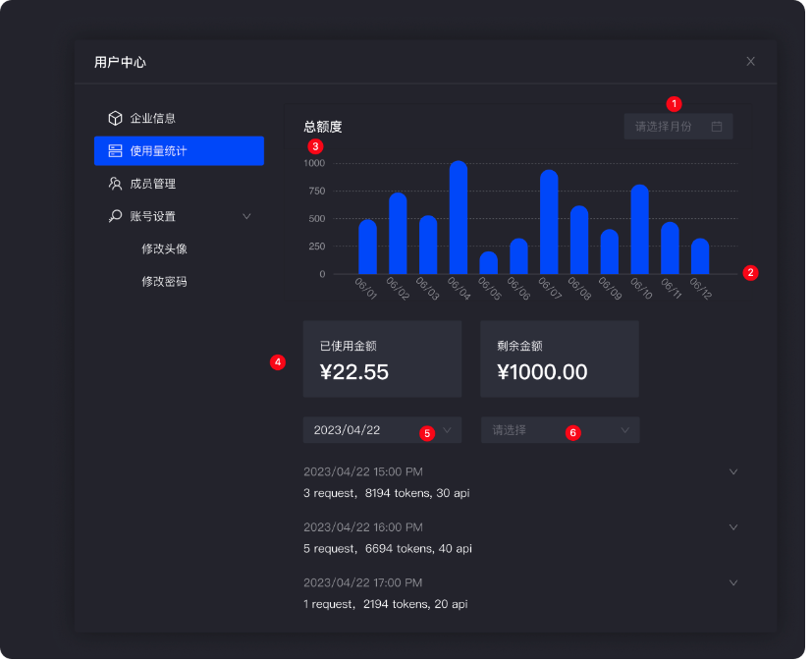Select 修改头像 submenu item
Image resolution: width=812 pixels, height=661 pixels.
[x=164, y=248]
